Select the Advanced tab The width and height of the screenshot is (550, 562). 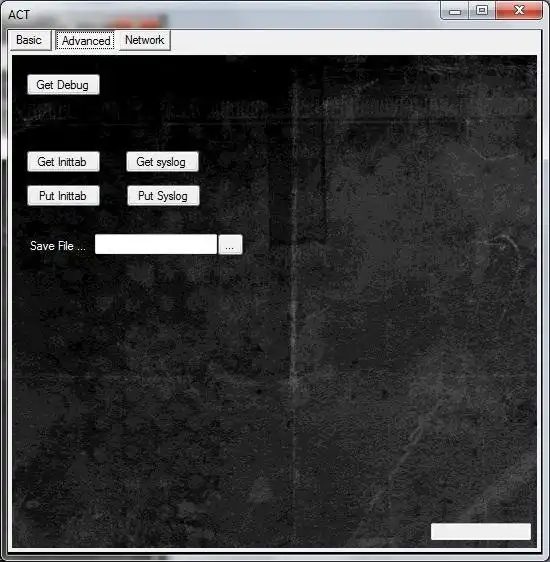86,41
